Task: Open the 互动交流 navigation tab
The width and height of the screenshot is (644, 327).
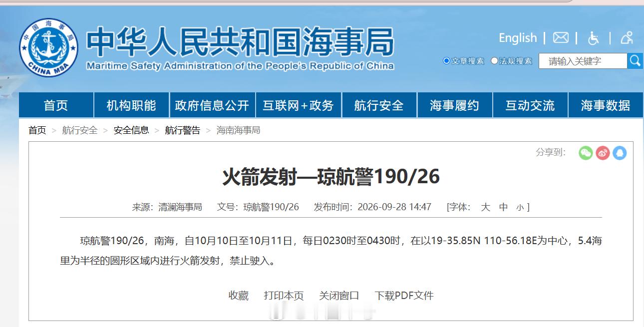Action: click(530, 105)
